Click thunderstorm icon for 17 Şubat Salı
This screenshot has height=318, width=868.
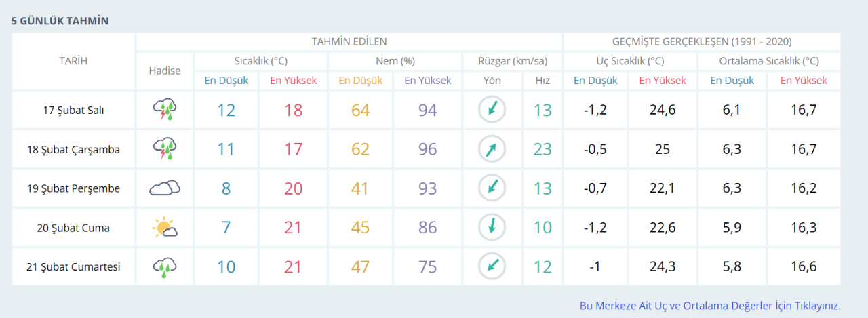tap(165, 110)
